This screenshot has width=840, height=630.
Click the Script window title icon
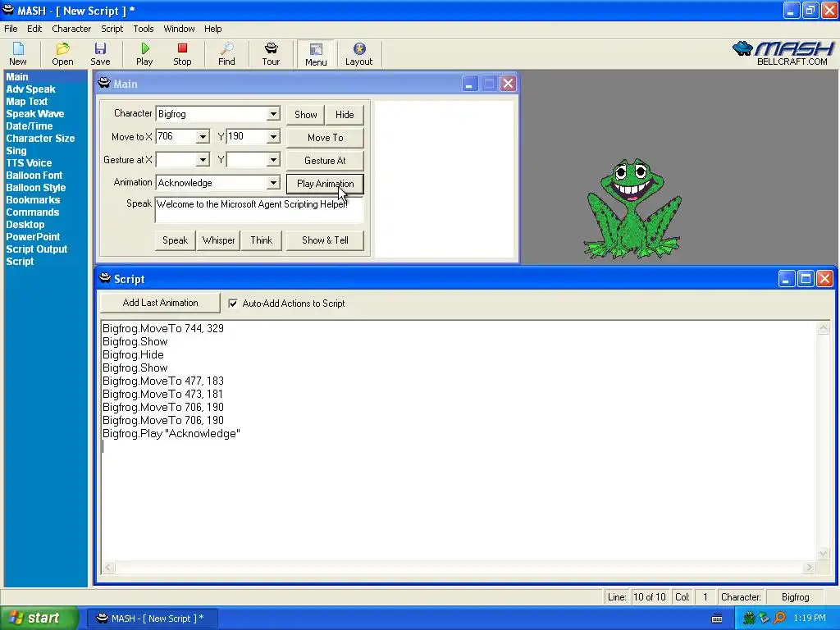click(105, 278)
